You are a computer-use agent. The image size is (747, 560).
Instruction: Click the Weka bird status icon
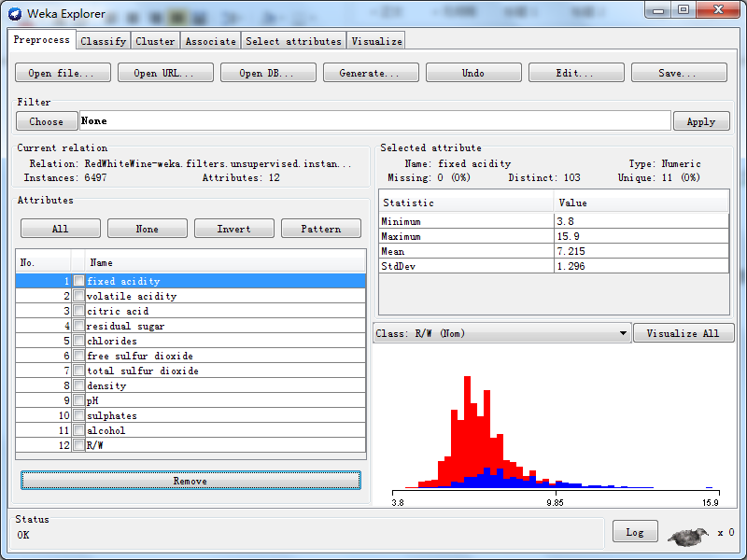pos(688,536)
